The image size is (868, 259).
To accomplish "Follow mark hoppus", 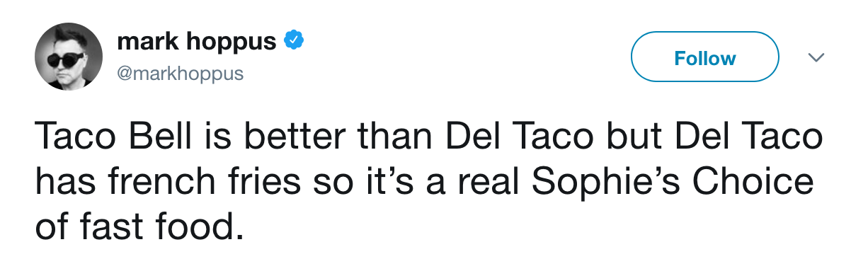I will click(x=704, y=57).
